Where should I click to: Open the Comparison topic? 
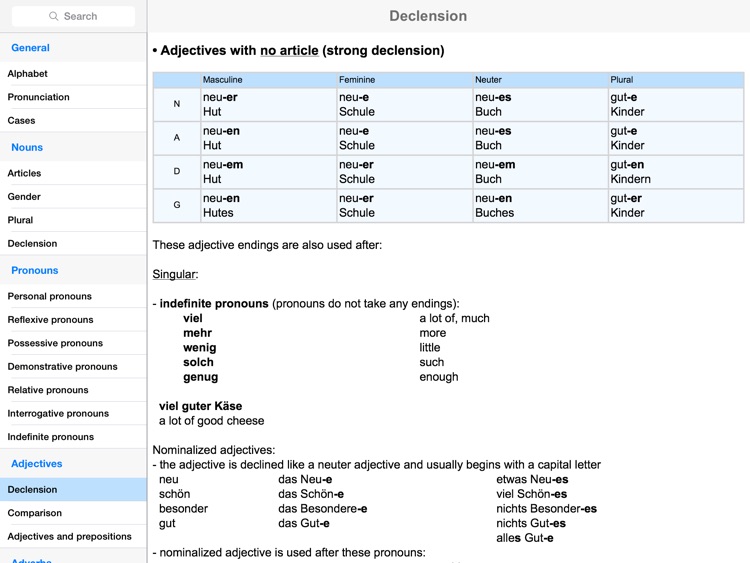73,513
